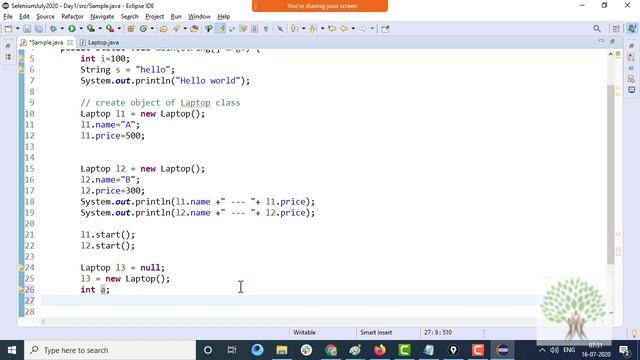This screenshot has width=640, height=360.
Task: Click the Open Type icon
Action: click(x=164, y=29)
